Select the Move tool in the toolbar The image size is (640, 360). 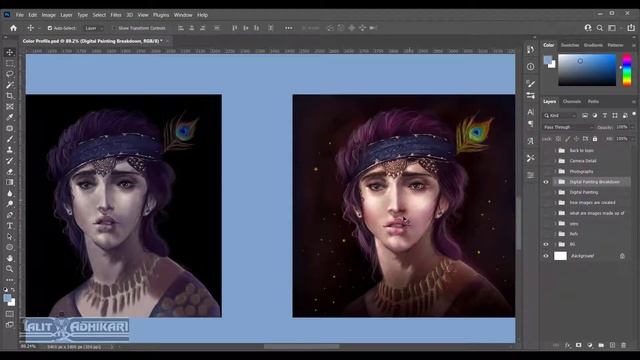pos(10,52)
